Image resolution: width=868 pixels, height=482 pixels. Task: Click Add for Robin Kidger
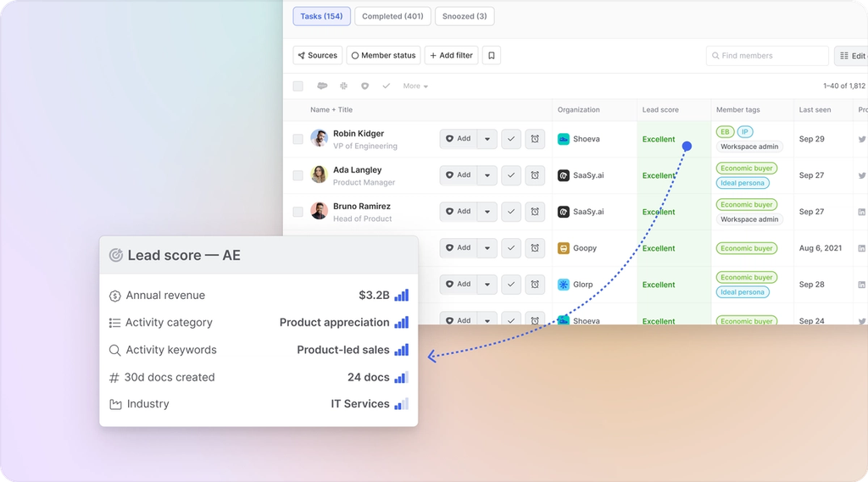point(459,139)
